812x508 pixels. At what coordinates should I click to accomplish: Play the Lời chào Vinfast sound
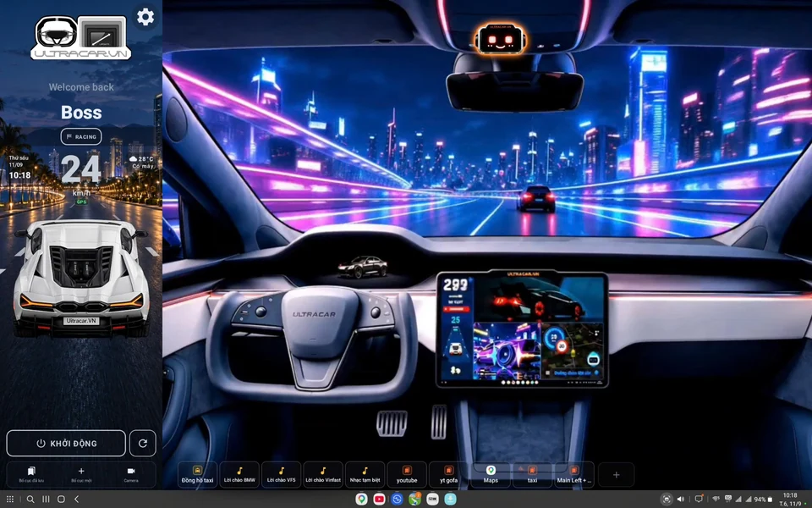click(323, 474)
